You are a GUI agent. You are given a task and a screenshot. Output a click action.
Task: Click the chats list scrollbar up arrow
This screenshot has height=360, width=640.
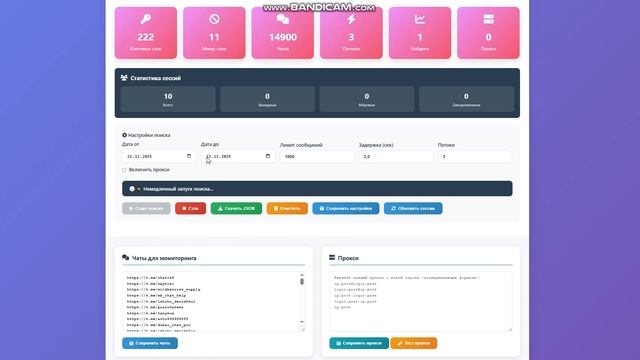tap(302, 275)
